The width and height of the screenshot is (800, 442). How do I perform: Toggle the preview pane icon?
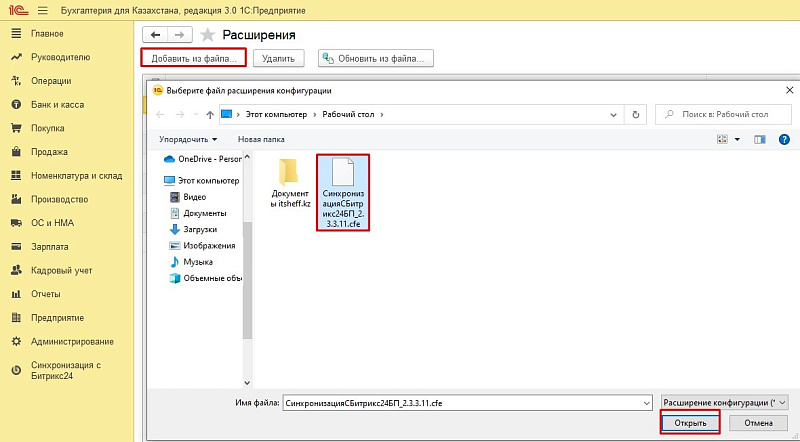pyautogui.click(x=758, y=139)
